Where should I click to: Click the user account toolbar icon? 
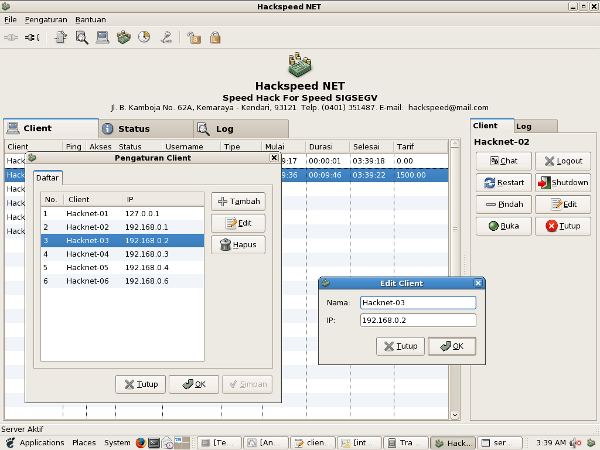(x=166, y=37)
